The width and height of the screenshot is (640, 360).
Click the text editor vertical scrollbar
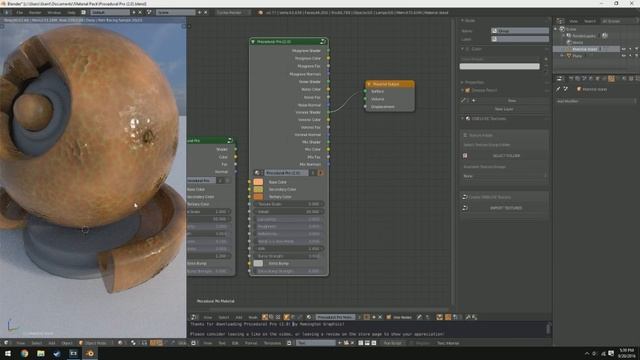pyautogui.click(x=548, y=328)
